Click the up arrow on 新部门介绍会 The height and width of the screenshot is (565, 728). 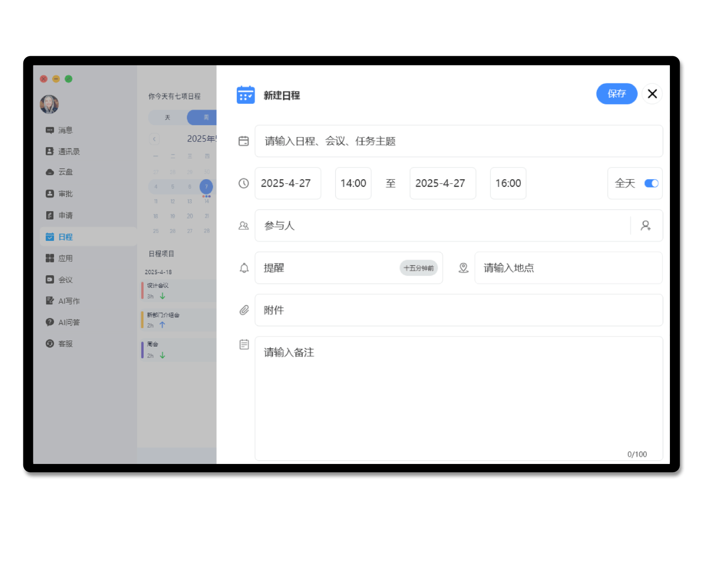click(x=162, y=325)
